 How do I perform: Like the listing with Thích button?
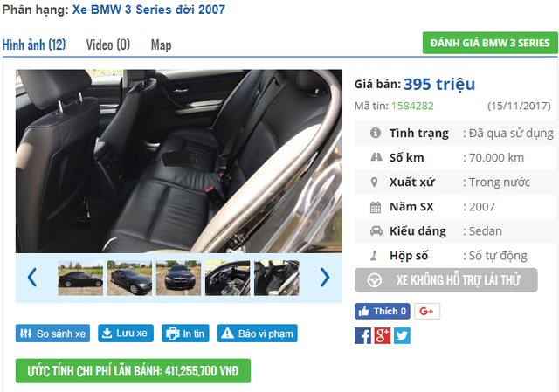tap(383, 311)
